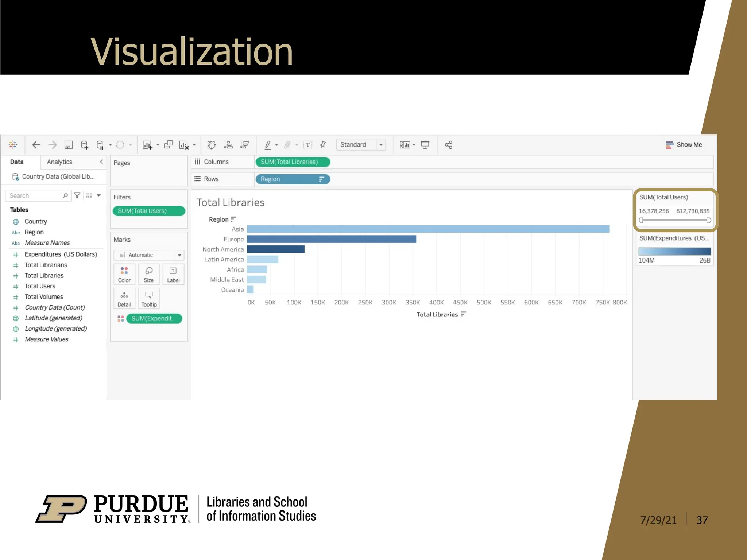Click the Size card in Marks
747x560 pixels.
click(x=149, y=274)
